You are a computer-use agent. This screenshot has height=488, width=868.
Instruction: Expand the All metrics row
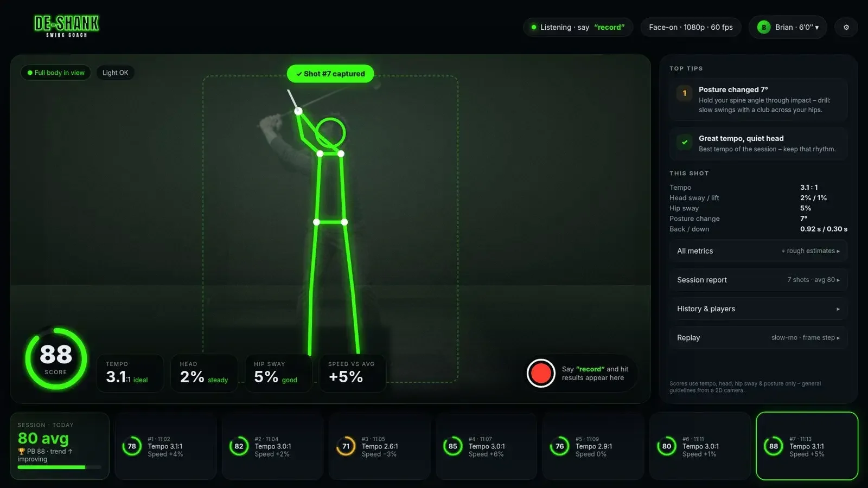pos(758,251)
